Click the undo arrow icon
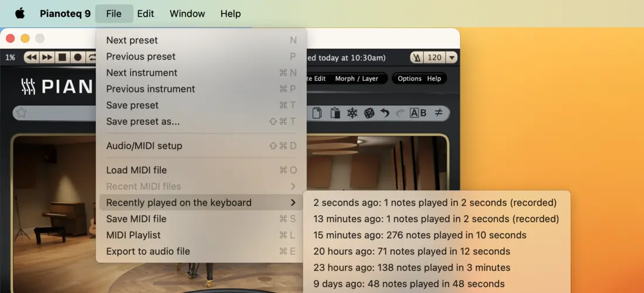This screenshot has height=293, width=644. pyautogui.click(x=385, y=113)
